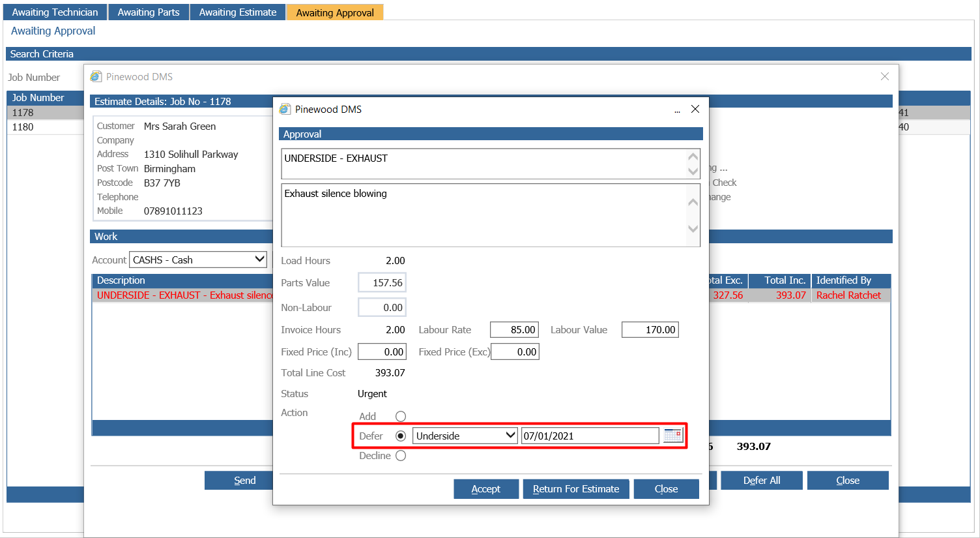This screenshot has height=538, width=980.
Task: Choose the Decline action radio button
Action: pos(401,456)
